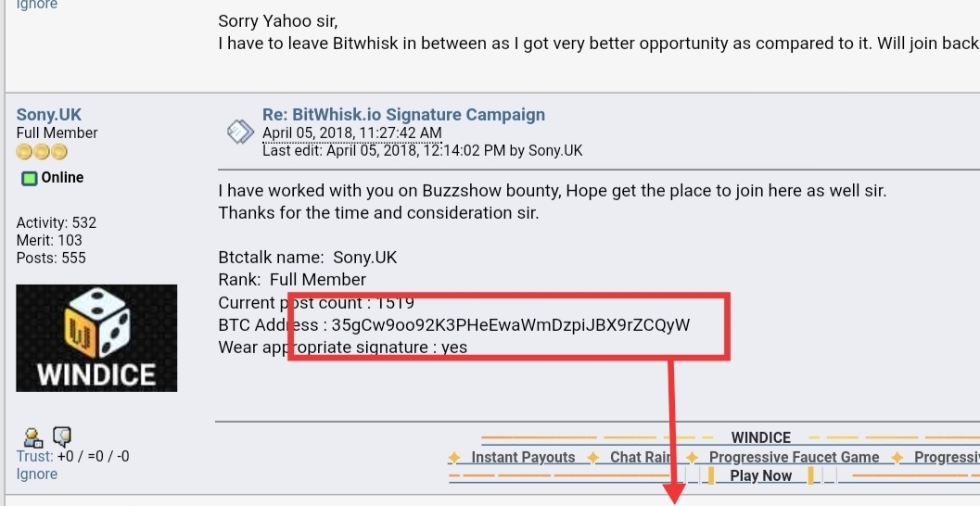Click the speech bubble message icon
Viewport: 980px width, 506px height.
coord(62,436)
